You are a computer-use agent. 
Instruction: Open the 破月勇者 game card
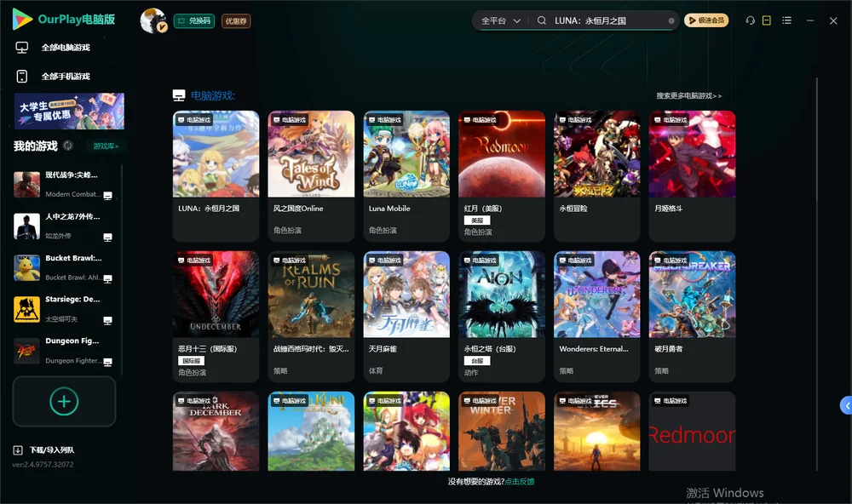click(x=692, y=317)
